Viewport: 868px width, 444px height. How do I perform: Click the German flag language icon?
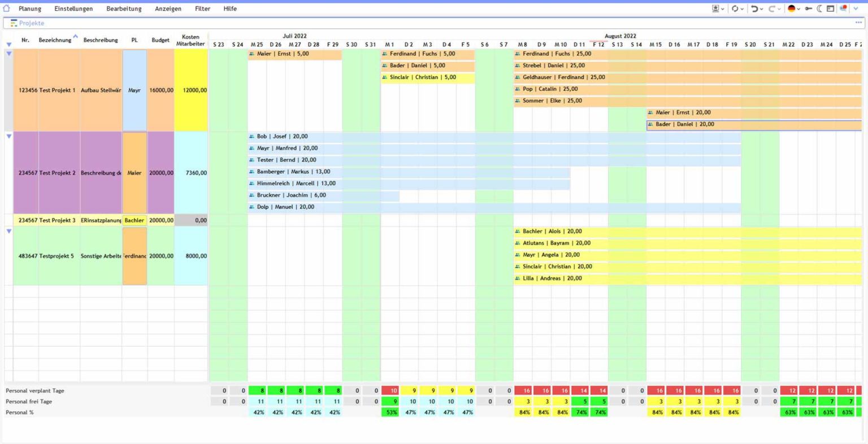coord(791,8)
